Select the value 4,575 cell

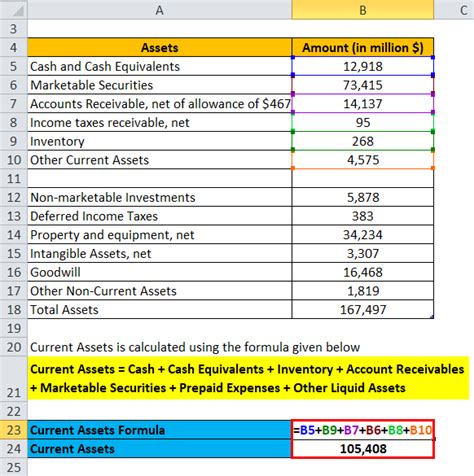click(x=363, y=160)
